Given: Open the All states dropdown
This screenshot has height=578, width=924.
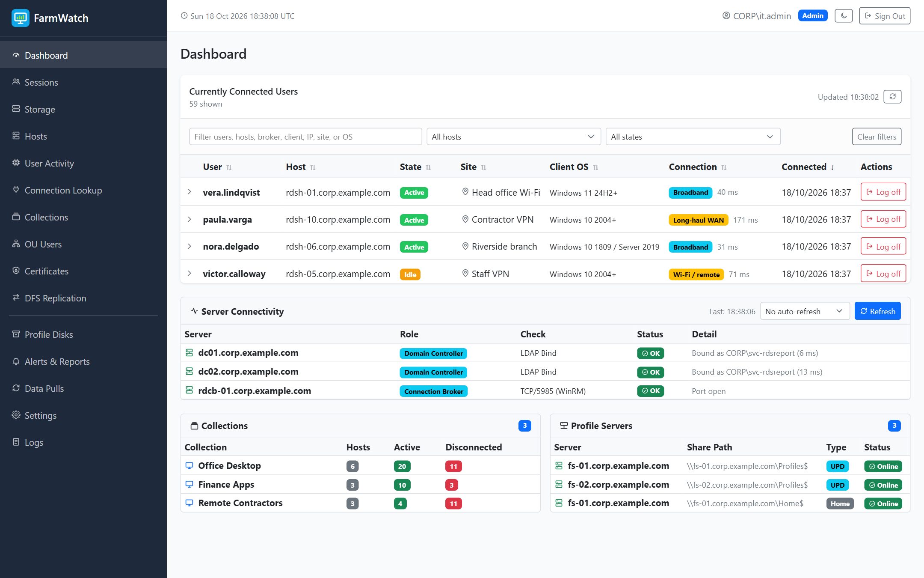Looking at the screenshot, I should [x=693, y=137].
